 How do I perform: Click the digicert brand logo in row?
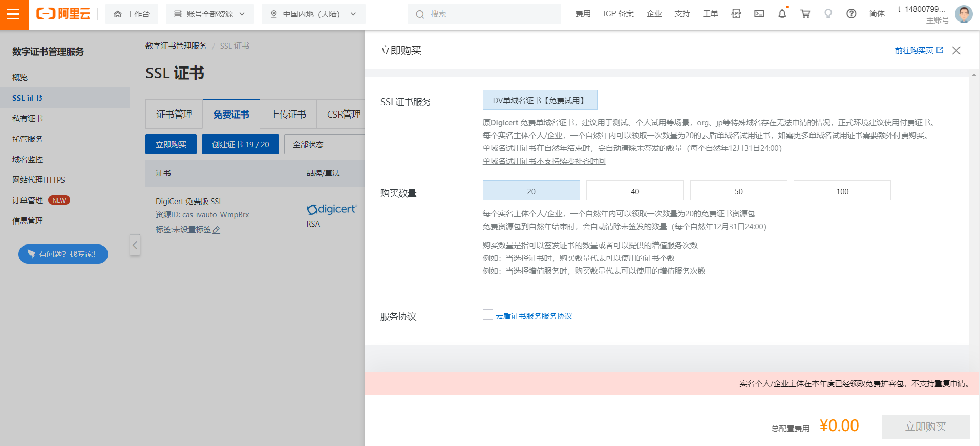[x=332, y=209]
